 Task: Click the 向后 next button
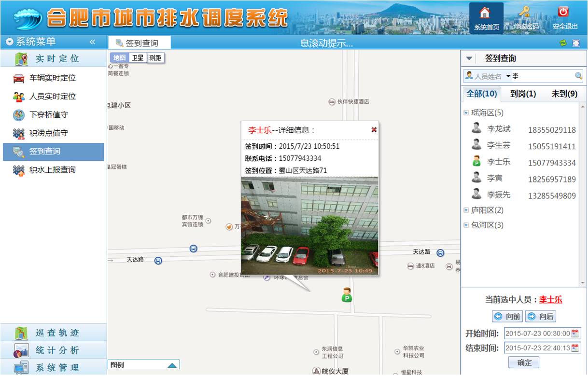pyautogui.click(x=541, y=317)
